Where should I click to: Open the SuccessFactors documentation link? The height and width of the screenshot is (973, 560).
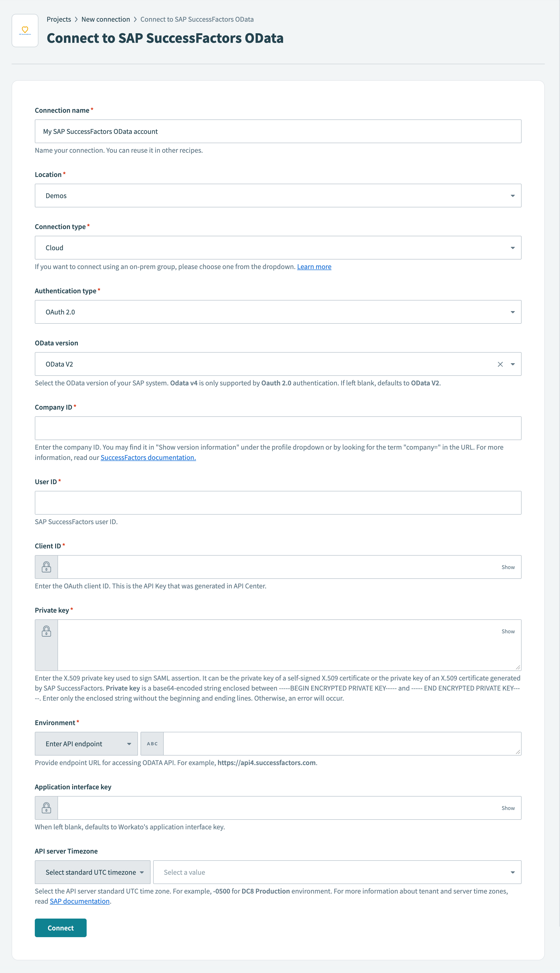coord(148,457)
